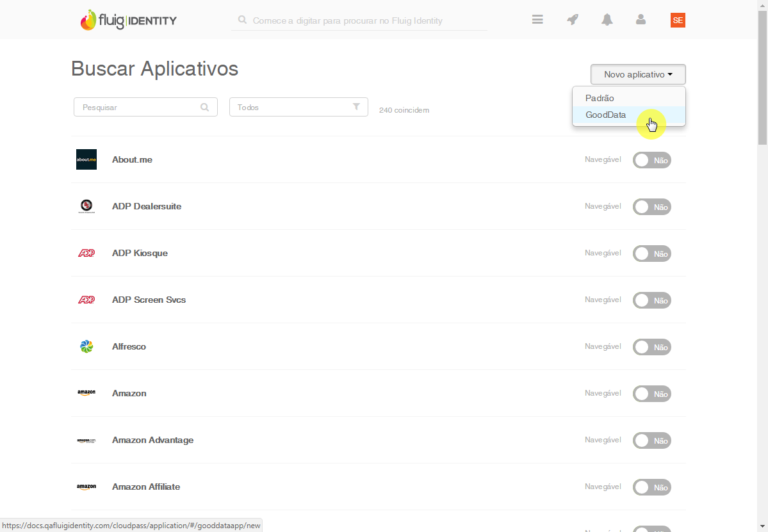Enable Navegável switch for ADP Kiosque
This screenshot has height=532, width=768.
tap(651, 254)
